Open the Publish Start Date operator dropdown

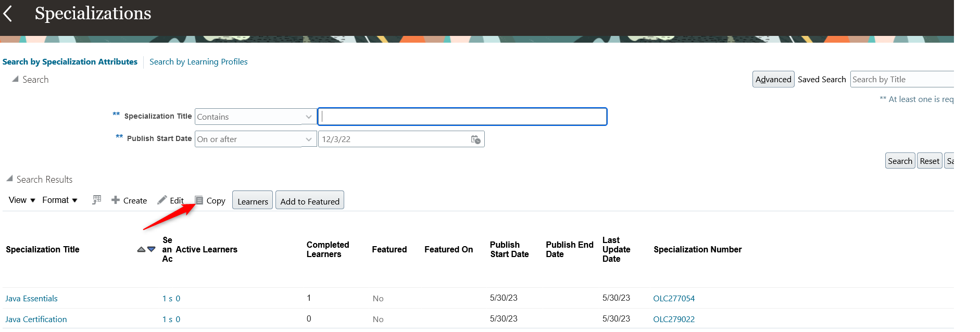coord(308,139)
